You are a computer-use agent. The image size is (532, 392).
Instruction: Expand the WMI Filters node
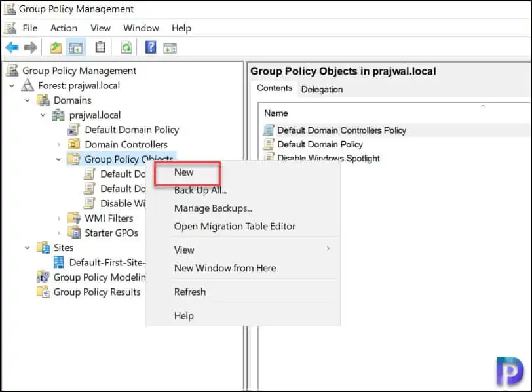click(x=58, y=218)
